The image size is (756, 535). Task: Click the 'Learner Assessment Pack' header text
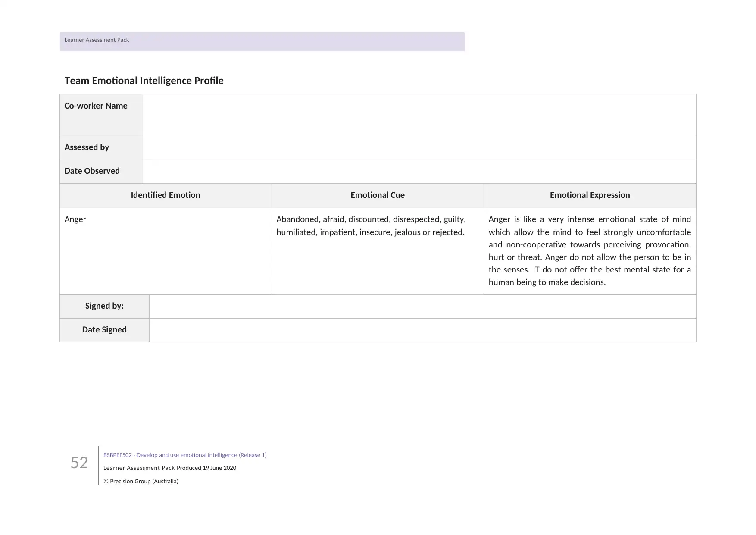coord(97,40)
